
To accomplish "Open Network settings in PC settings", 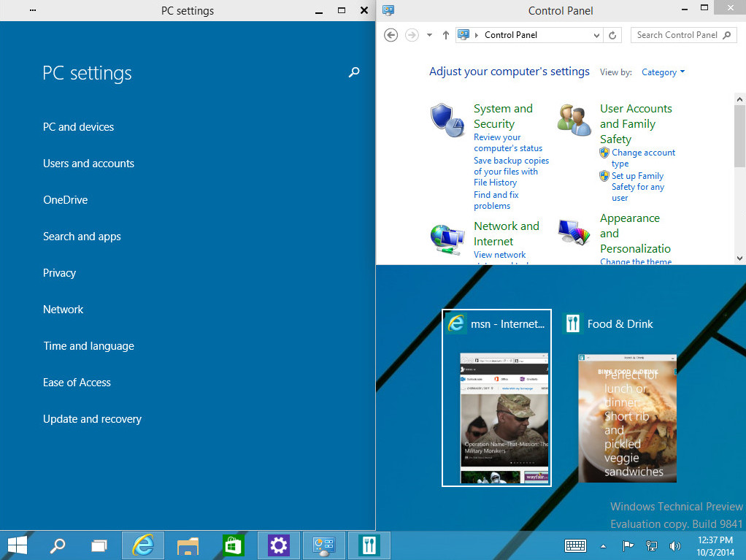I will [64, 310].
